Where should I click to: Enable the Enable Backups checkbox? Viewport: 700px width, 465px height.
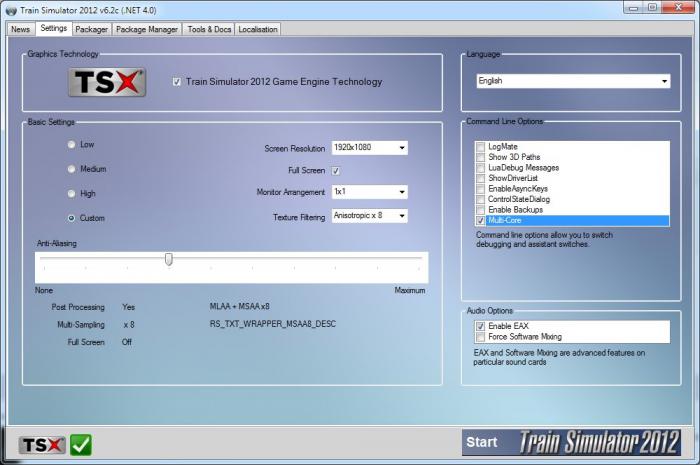[x=480, y=210]
